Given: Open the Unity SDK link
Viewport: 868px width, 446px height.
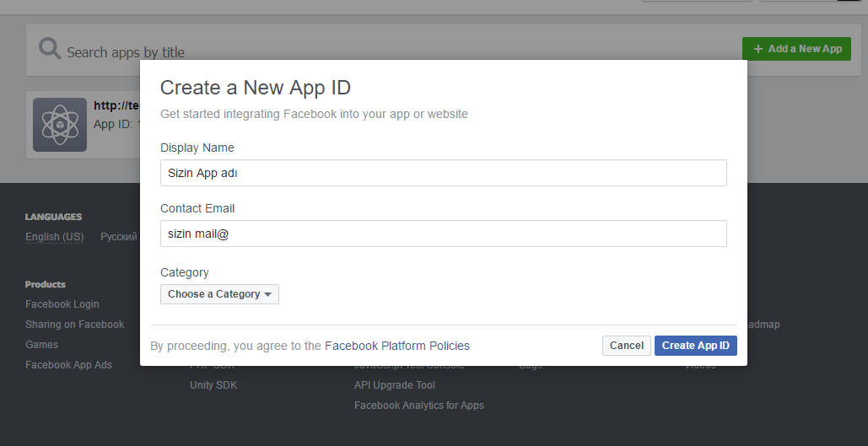Looking at the screenshot, I should (x=213, y=385).
